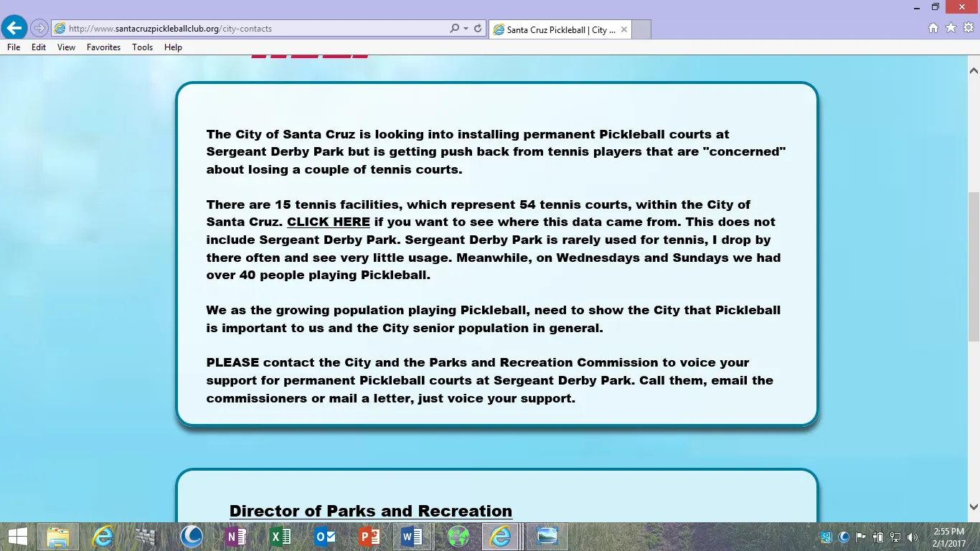Go back with the browser Back arrow
Image resolution: width=980 pixels, height=551 pixels.
coord(14,28)
